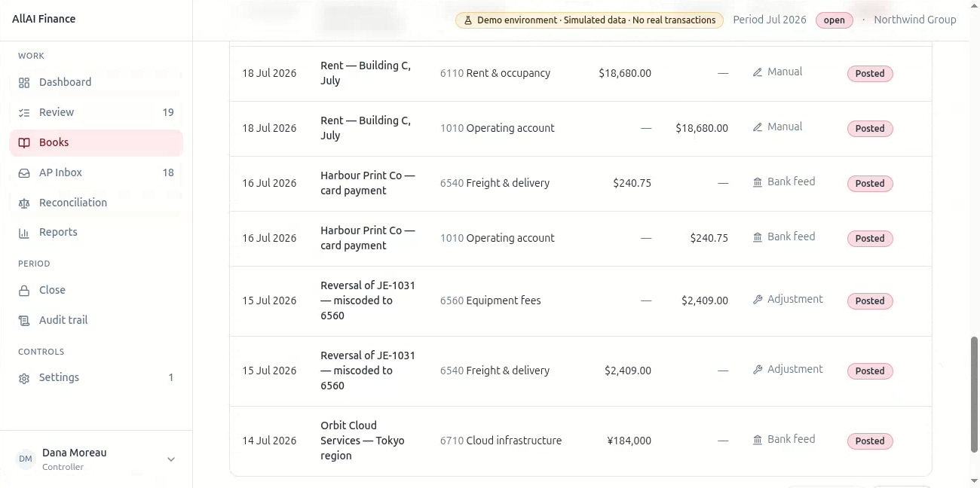The height and width of the screenshot is (488, 980).
Task: Click the Review count 19 badge
Action: tap(168, 112)
